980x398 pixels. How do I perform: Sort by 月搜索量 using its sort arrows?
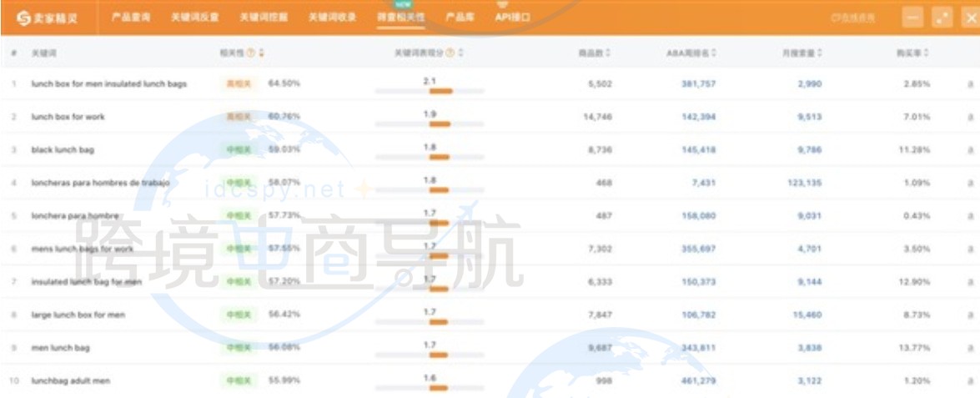[x=820, y=53]
